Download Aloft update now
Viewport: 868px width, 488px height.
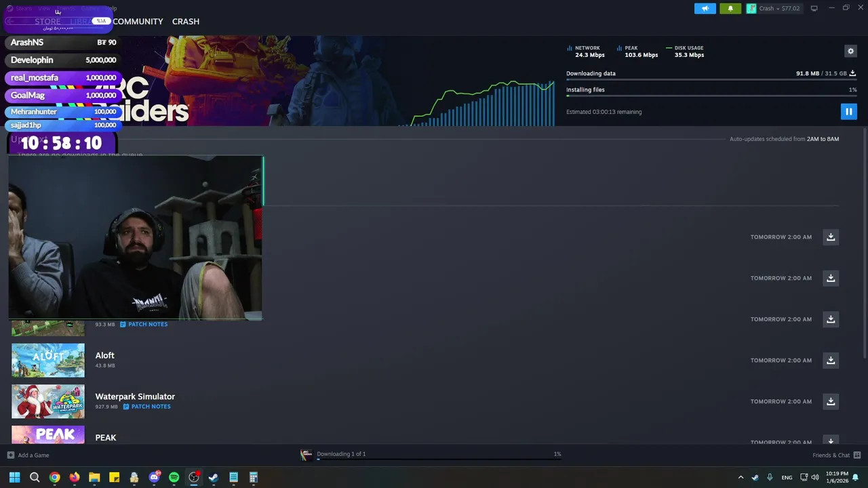(x=831, y=361)
